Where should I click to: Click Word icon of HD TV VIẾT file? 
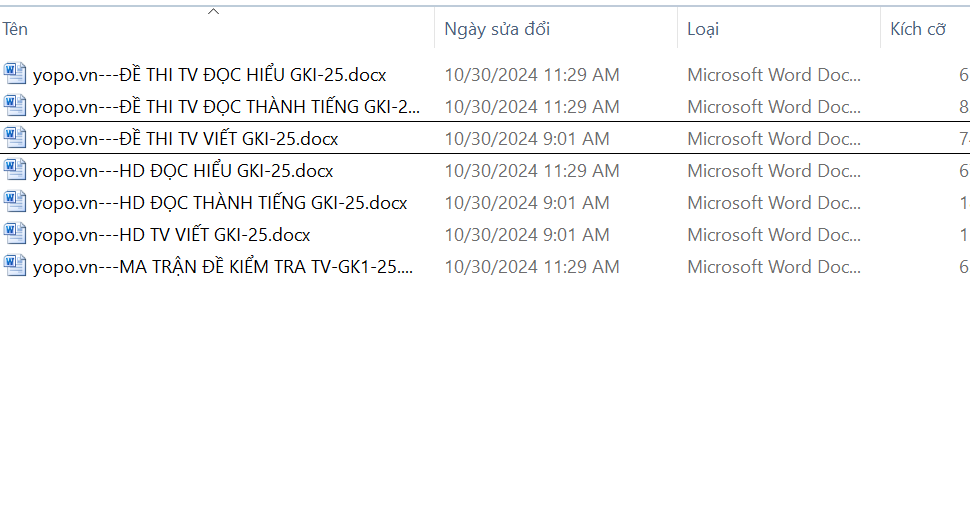coord(15,233)
